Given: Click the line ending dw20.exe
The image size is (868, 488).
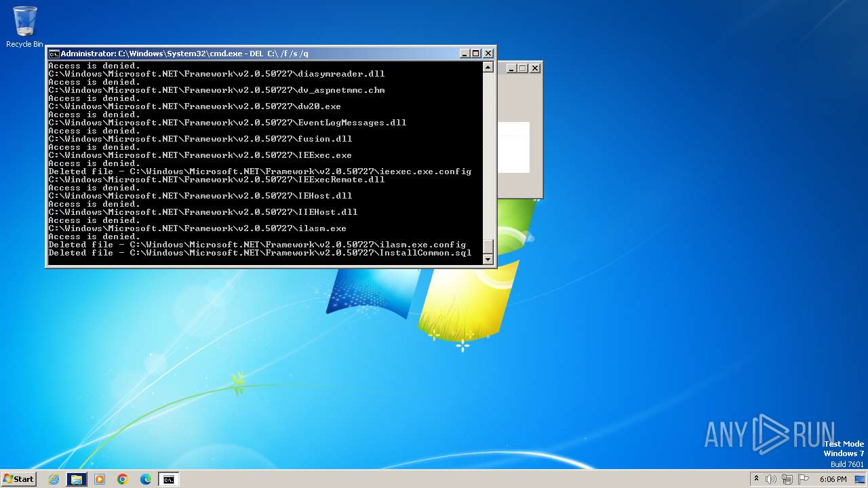Looking at the screenshot, I should (x=195, y=106).
